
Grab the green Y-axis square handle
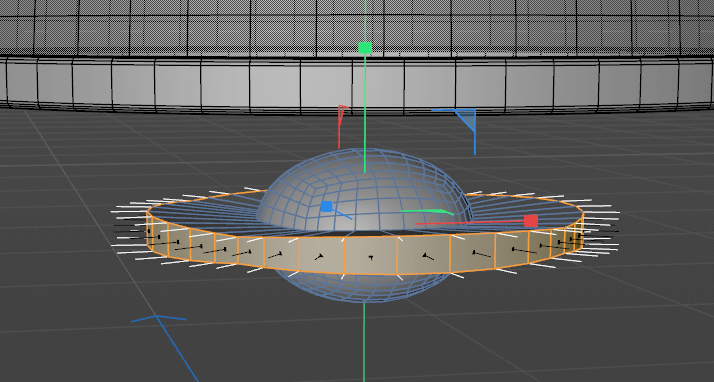(365, 48)
